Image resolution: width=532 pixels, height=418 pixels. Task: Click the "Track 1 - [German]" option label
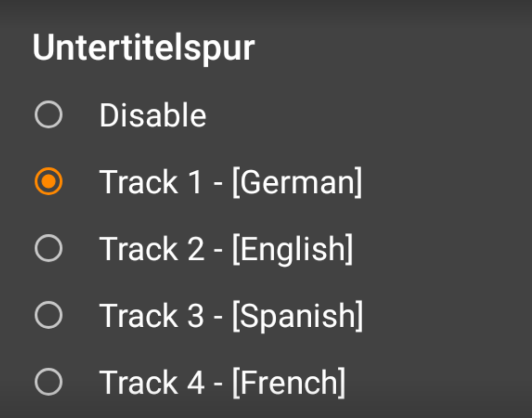click(230, 182)
